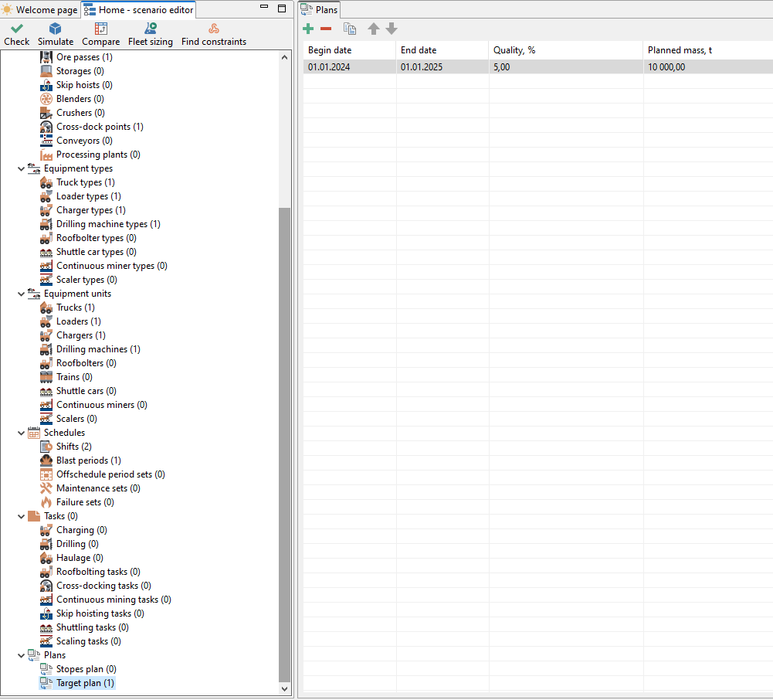Open Trucks (1) tree item
The height and width of the screenshot is (700, 773).
click(x=75, y=308)
